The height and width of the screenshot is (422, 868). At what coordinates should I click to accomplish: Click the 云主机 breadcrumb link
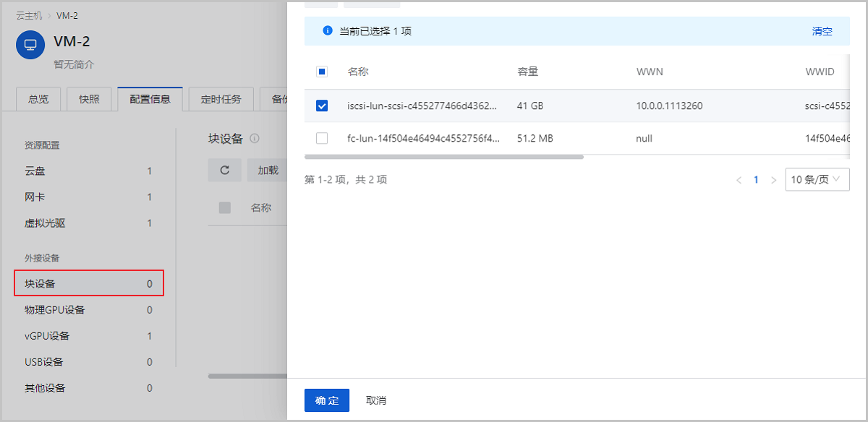coord(29,16)
